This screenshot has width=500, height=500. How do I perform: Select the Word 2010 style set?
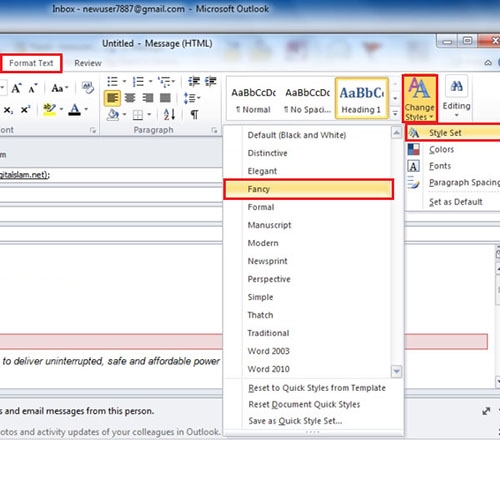pyautogui.click(x=307, y=369)
